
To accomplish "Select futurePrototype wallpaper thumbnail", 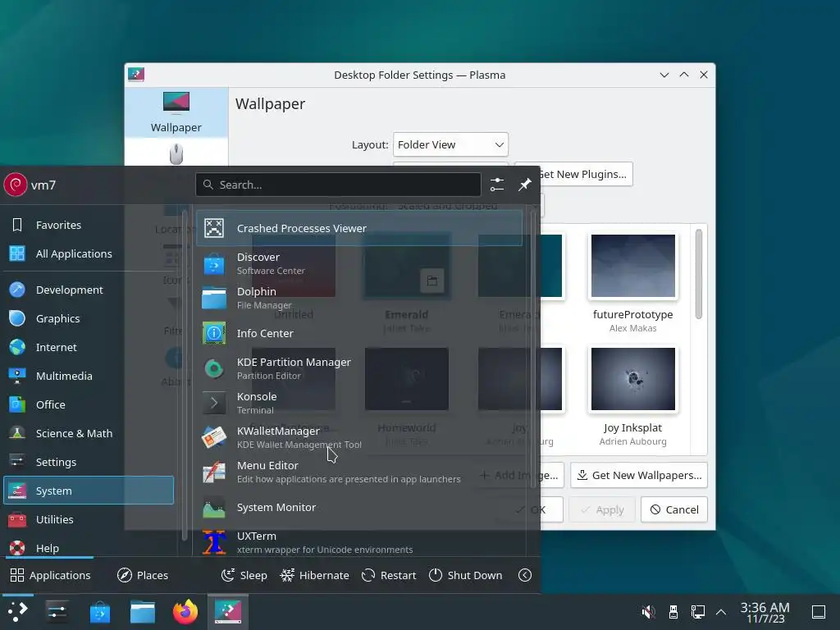I will (632, 266).
